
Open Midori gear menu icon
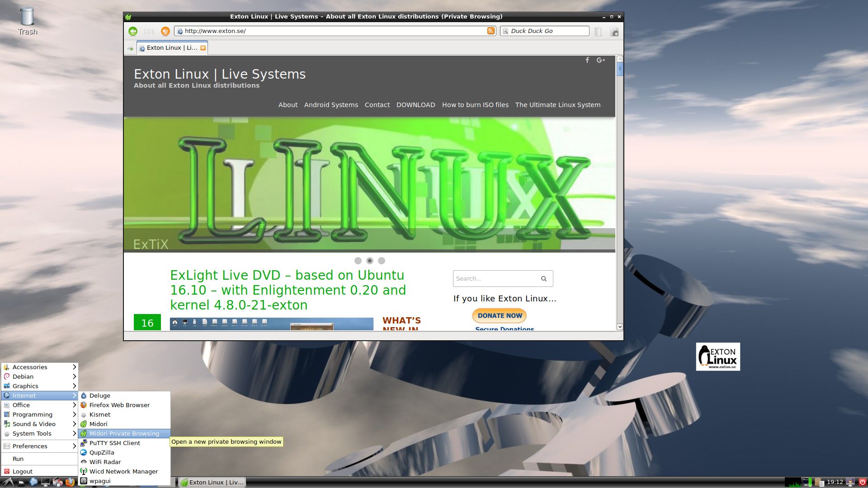[x=614, y=32]
